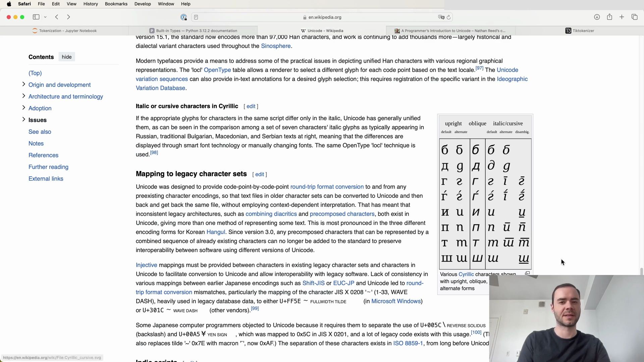Expand the 'Issues' section in contents
644x362 pixels.
pyautogui.click(x=23, y=119)
